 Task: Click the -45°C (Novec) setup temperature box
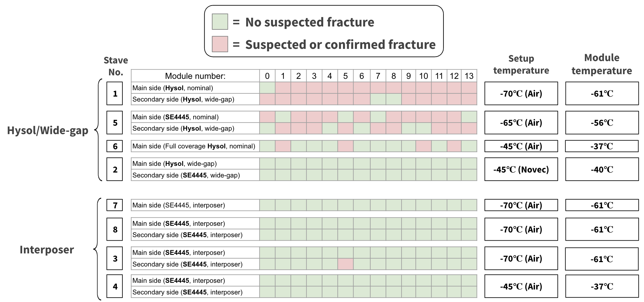521,169
